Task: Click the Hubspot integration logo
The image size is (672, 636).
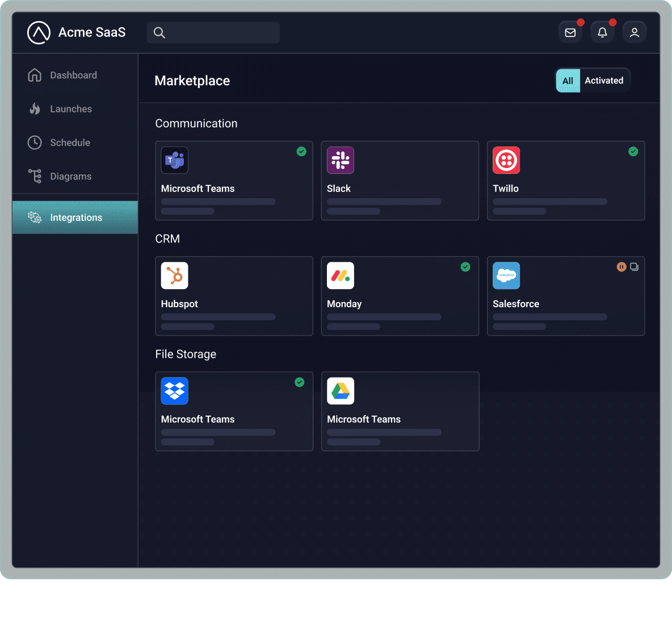Action: [174, 275]
